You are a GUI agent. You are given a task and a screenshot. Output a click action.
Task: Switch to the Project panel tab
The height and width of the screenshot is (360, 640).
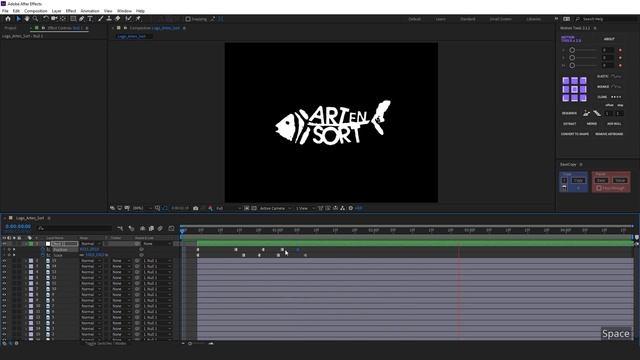pyautogui.click(x=10, y=28)
